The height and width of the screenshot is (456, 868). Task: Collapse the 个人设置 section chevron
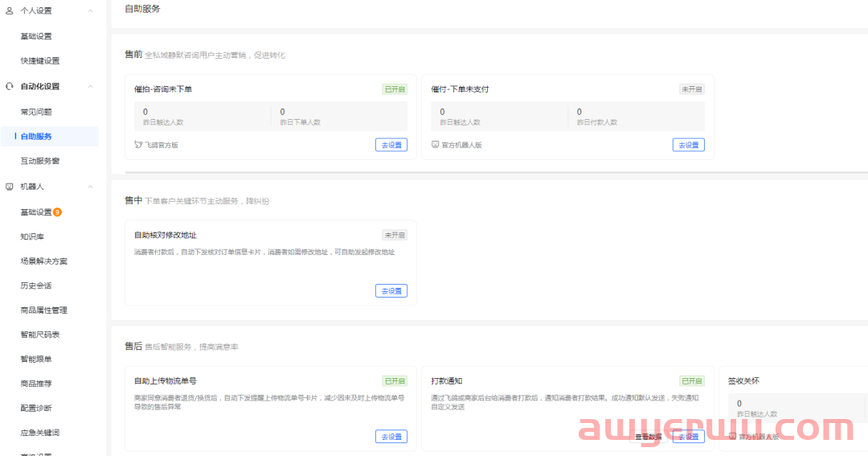click(90, 10)
